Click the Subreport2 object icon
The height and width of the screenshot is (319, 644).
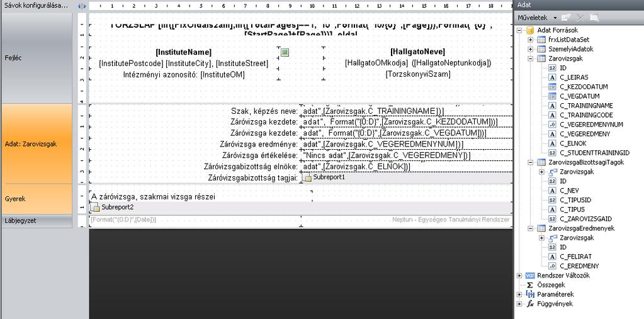(x=95, y=208)
